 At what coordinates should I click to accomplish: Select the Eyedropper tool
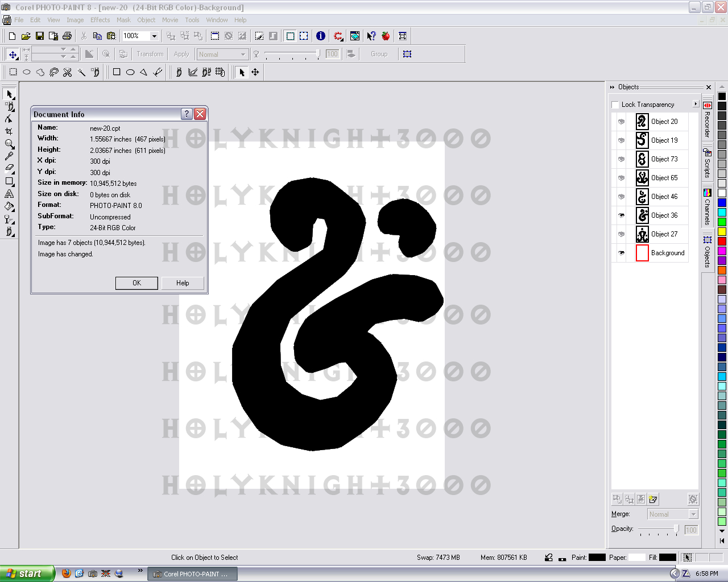tap(9, 156)
